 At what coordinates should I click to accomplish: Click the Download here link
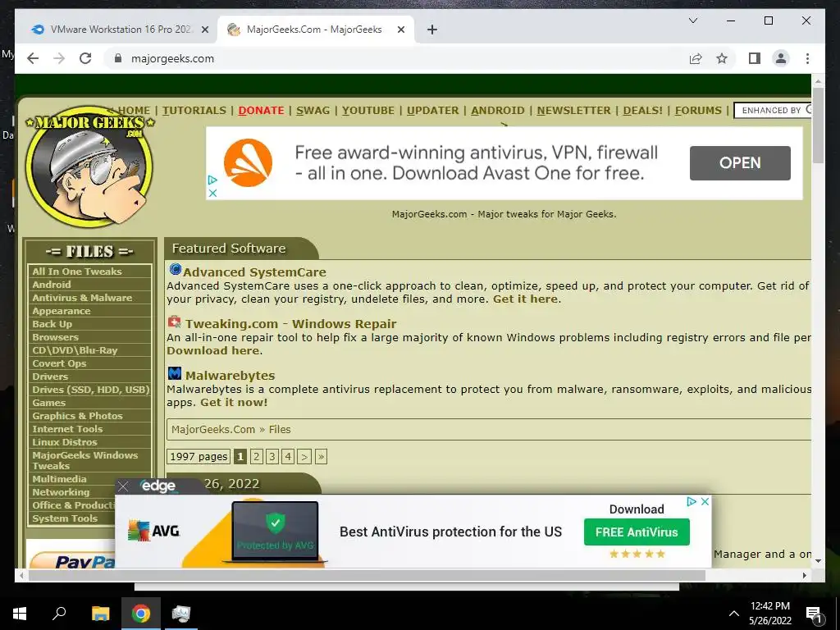point(212,350)
